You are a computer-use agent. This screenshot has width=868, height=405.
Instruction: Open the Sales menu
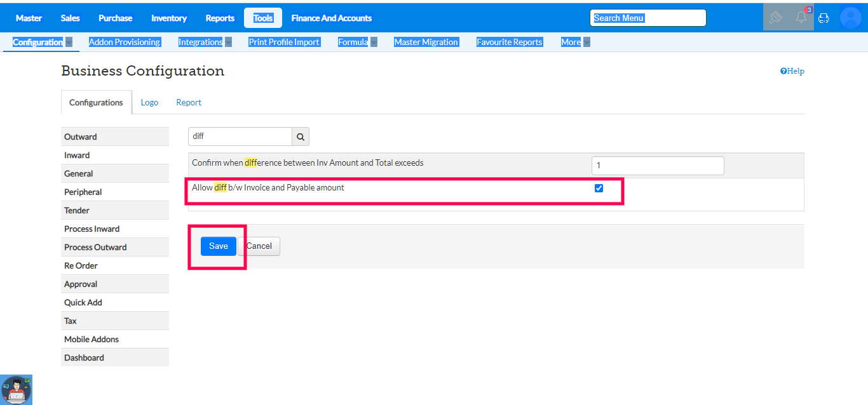click(71, 18)
